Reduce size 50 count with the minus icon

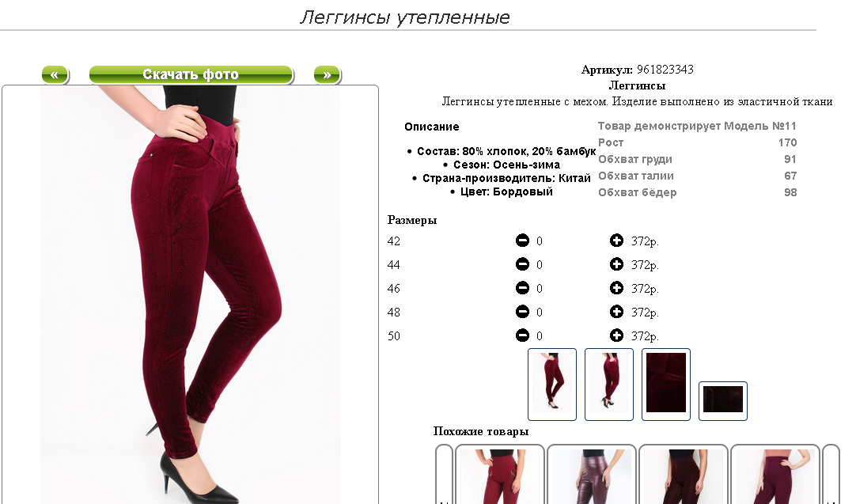[x=522, y=335]
